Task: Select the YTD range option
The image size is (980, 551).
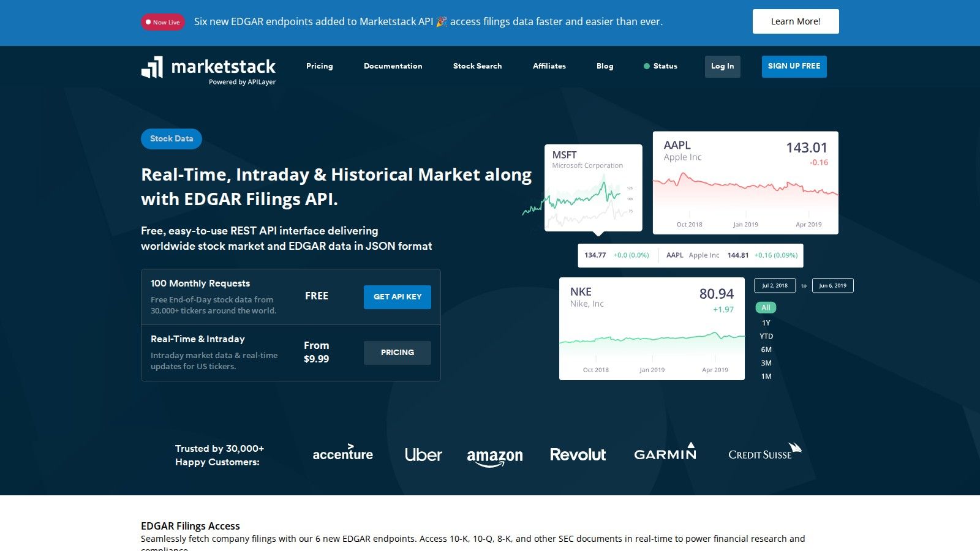Action: pos(766,336)
